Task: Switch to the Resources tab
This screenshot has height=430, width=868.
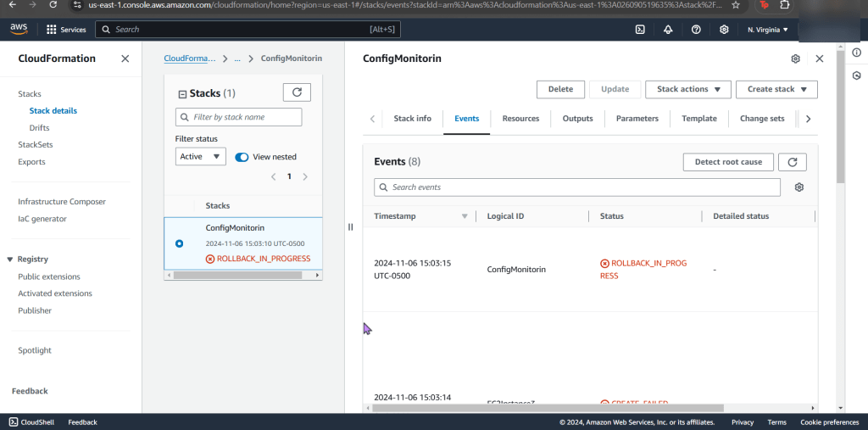Action: pyautogui.click(x=520, y=119)
